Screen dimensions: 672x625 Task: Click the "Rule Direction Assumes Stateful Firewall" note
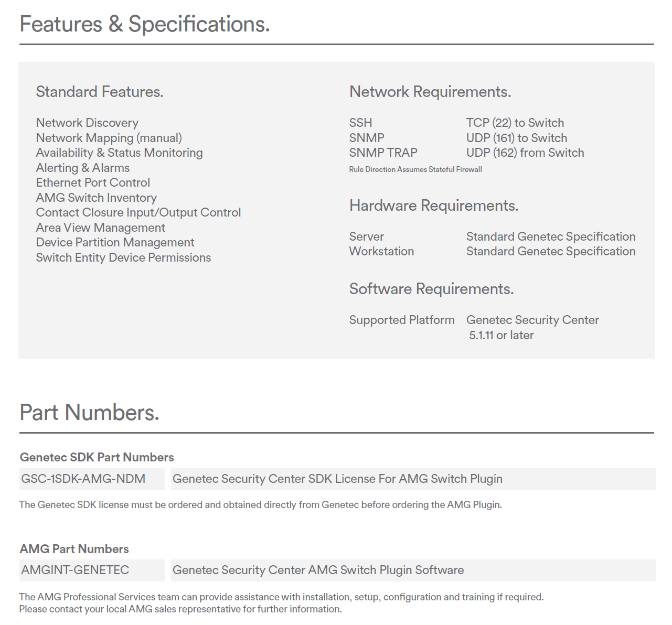415,169
